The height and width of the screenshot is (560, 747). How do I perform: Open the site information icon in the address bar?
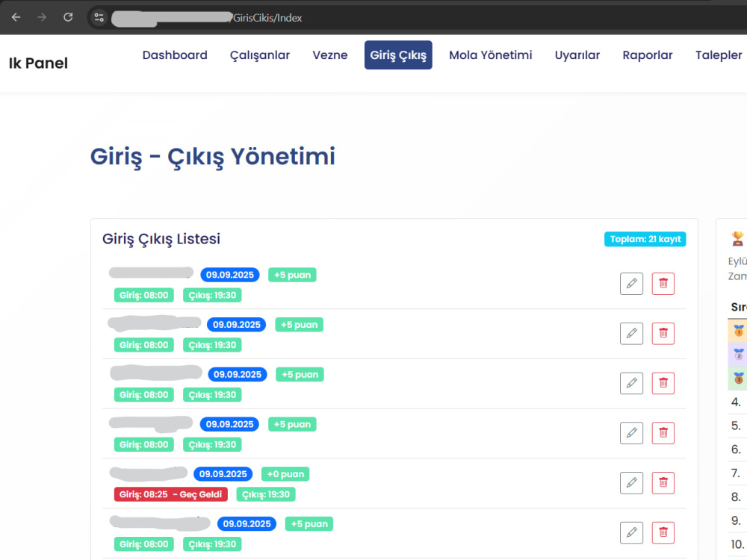coord(99,18)
